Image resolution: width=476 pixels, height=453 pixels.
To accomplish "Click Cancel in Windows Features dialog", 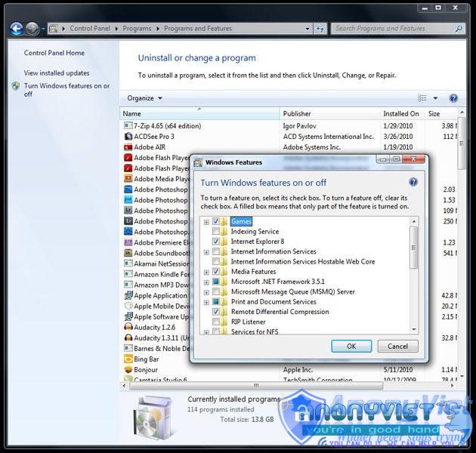I will 397,347.
